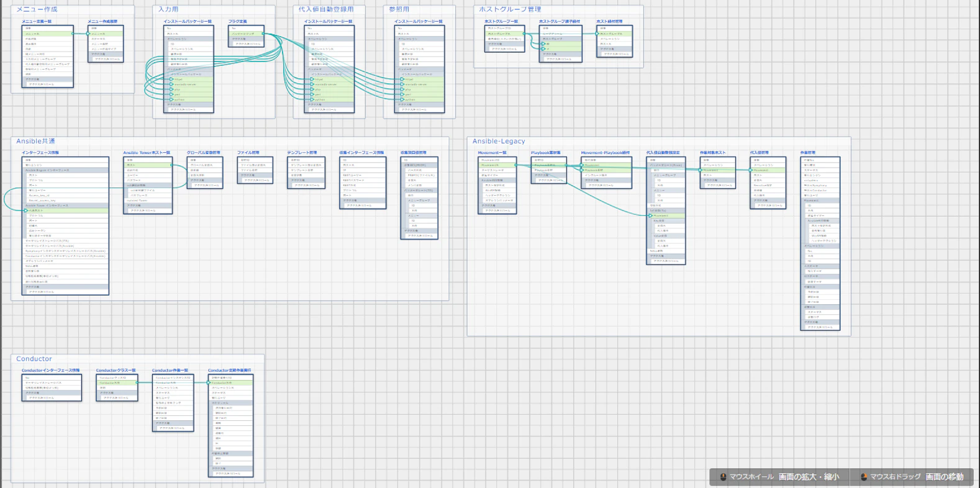Click the 作業管理 table title
The image size is (980, 488).
(808, 153)
